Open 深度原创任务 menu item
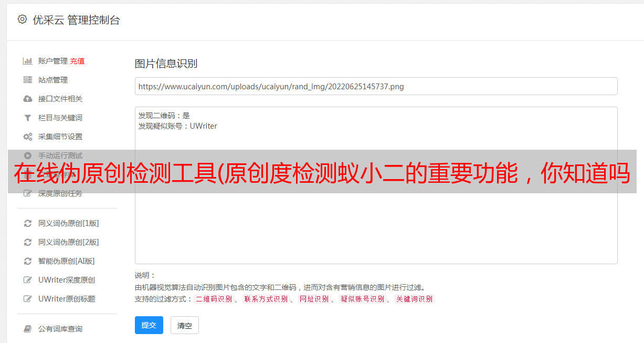The height and width of the screenshot is (343, 644). [x=60, y=193]
